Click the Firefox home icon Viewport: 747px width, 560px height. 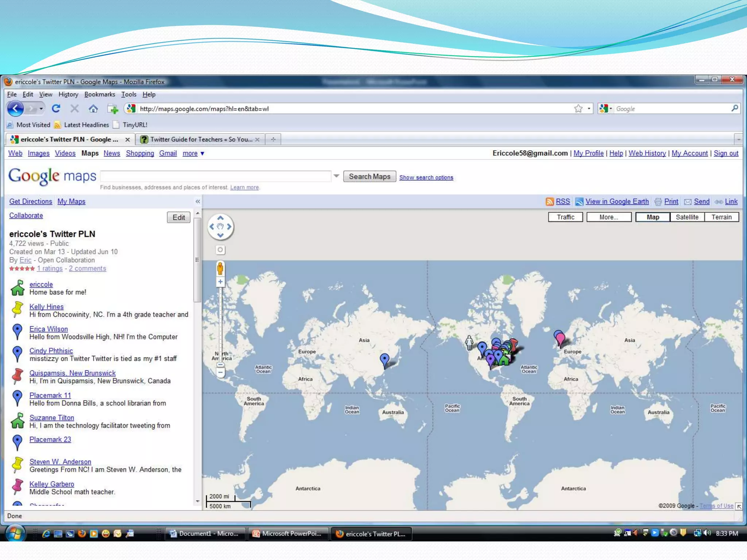click(x=93, y=109)
